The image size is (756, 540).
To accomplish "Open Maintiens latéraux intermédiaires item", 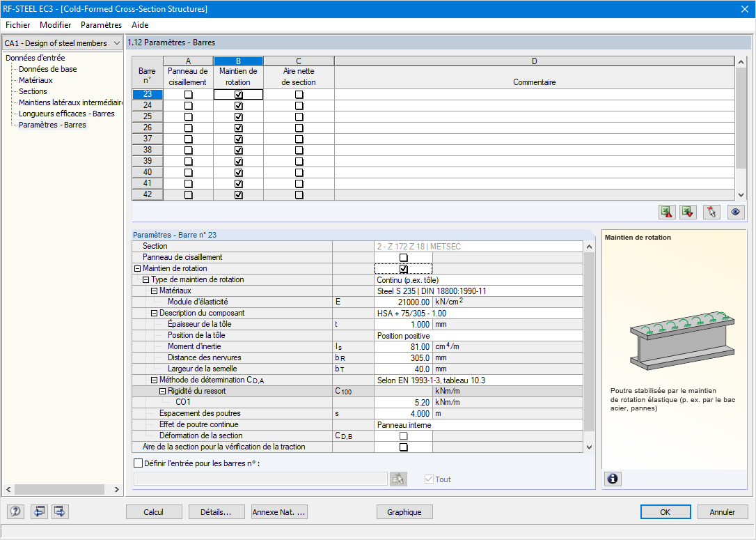I will coord(70,102).
